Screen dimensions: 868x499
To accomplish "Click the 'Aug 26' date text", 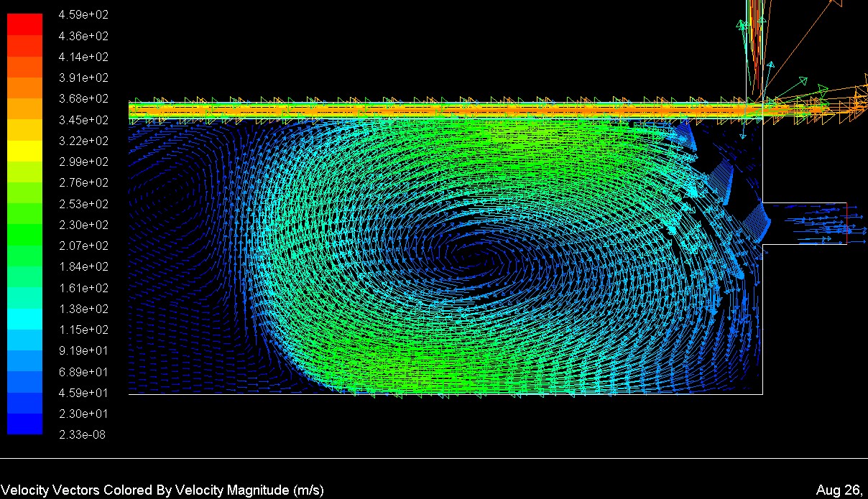I will 839,490.
